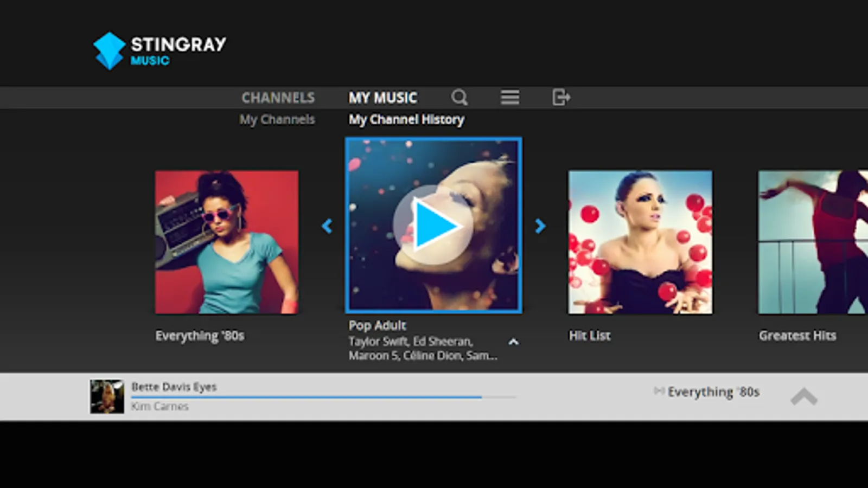Go to previous channel with left arrow

[327, 226]
